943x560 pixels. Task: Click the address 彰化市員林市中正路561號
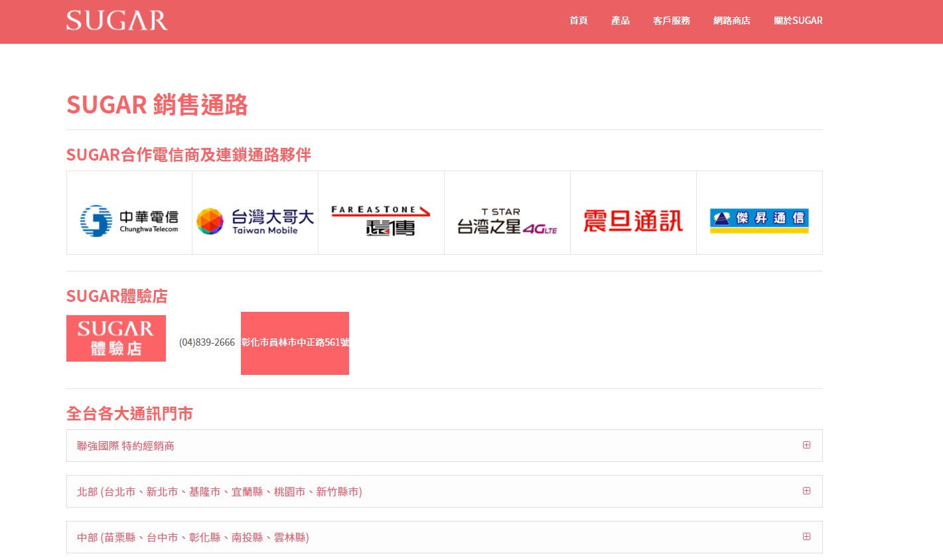[x=295, y=342]
